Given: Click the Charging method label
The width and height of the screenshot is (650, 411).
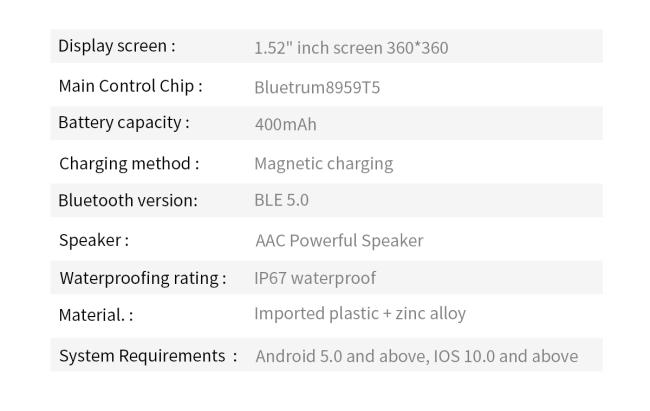Looking at the screenshot, I should coord(129,164).
